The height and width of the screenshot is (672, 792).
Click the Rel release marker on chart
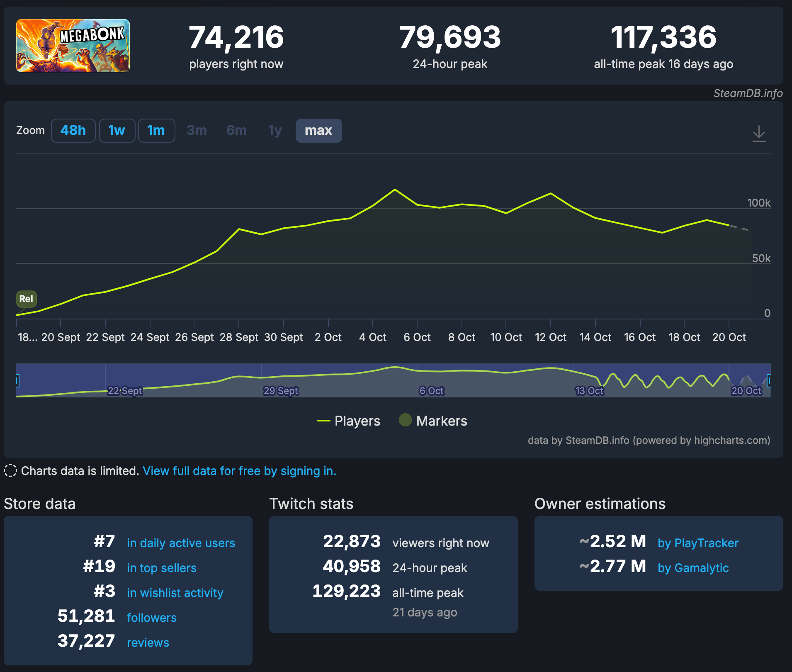[x=26, y=299]
